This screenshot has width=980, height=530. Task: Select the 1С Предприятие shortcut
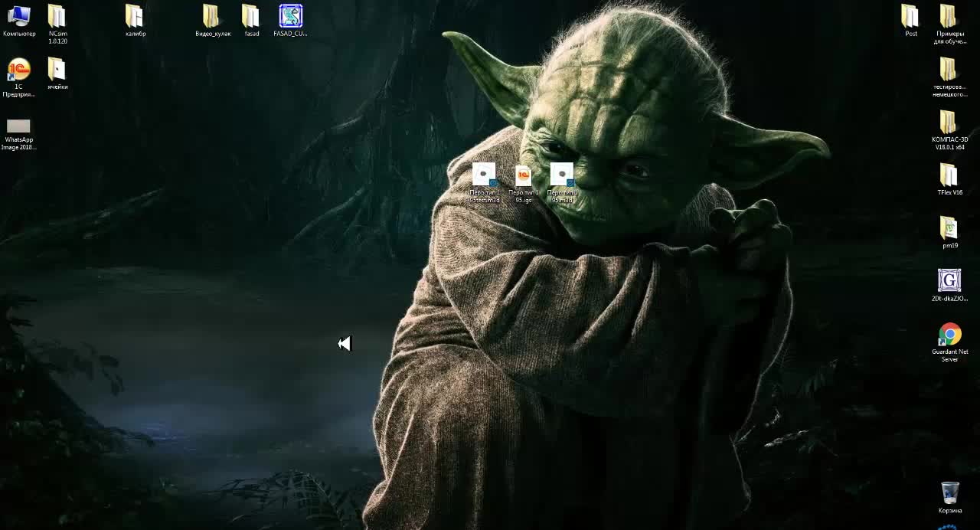click(x=18, y=78)
